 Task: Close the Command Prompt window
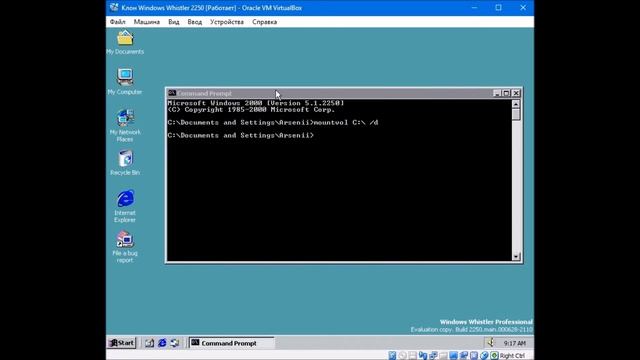pyautogui.click(x=516, y=93)
